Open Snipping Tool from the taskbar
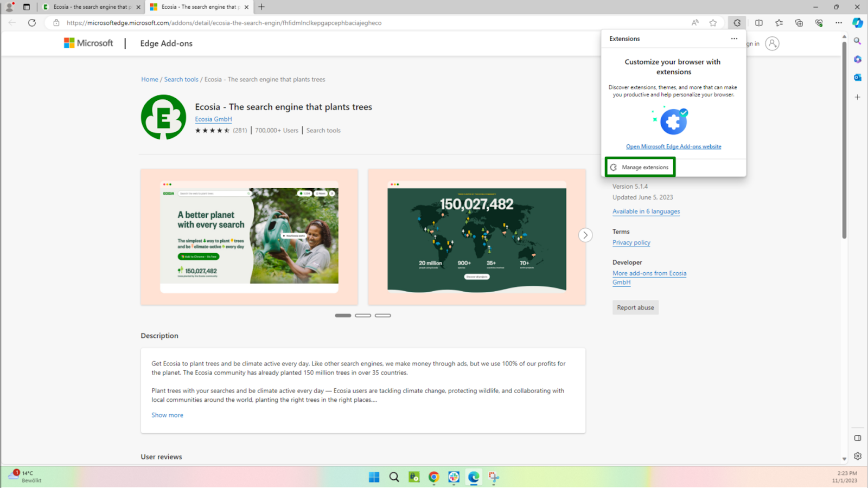Viewport: 868px width, 488px height. (x=494, y=477)
